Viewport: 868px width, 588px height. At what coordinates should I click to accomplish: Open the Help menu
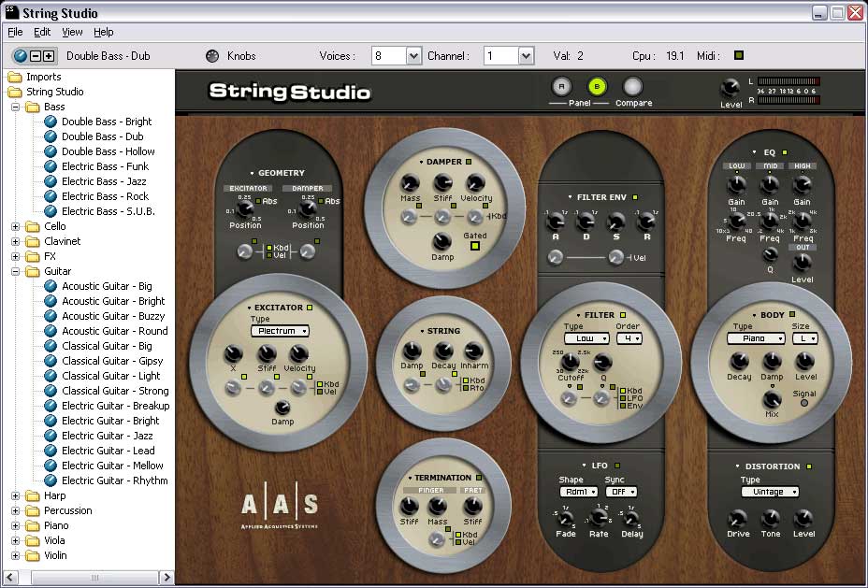104,32
